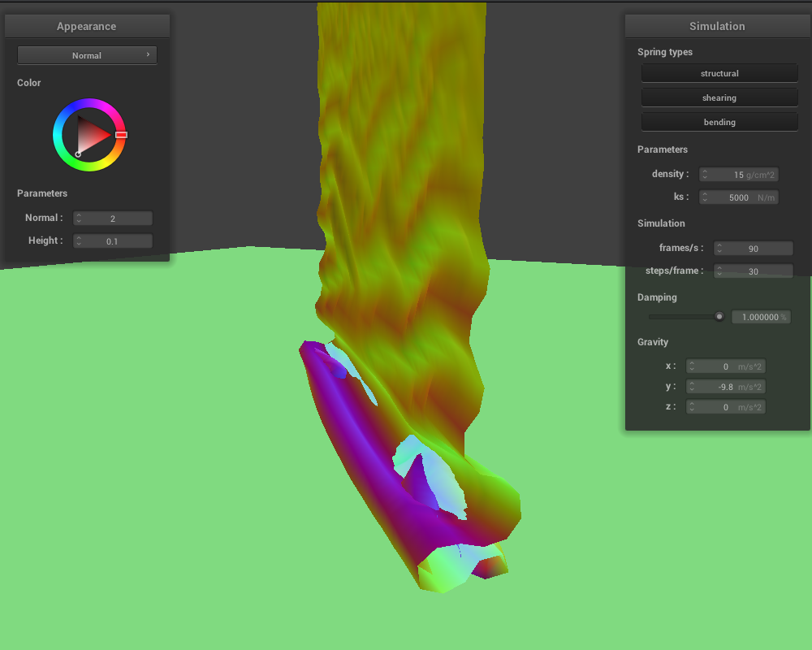The height and width of the screenshot is (650, 812).
Task: Collapse the Simulation panel header
Action: tap(718, 25)
